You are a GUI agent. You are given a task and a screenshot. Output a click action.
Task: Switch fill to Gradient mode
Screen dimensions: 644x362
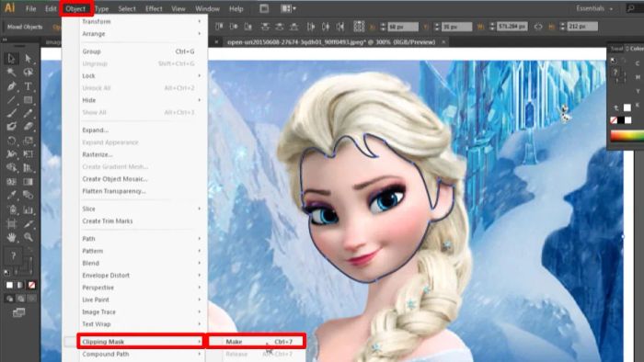[20, 285]
